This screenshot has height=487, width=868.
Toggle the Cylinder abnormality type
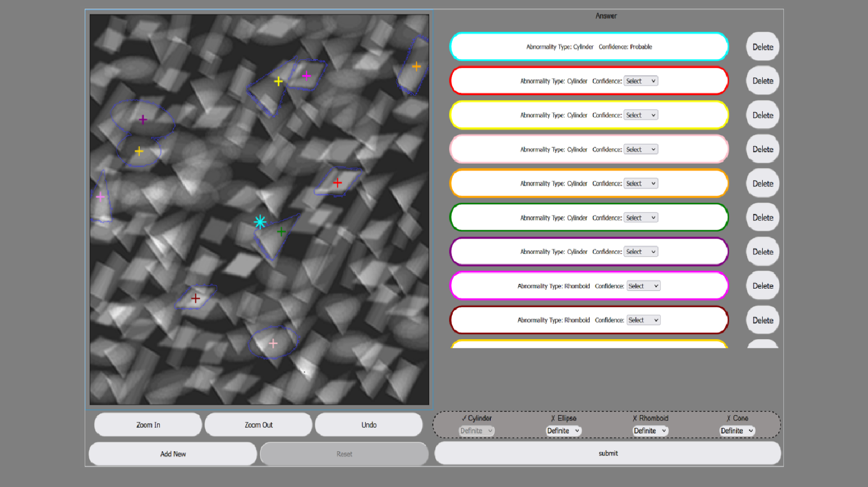point(476,418)
